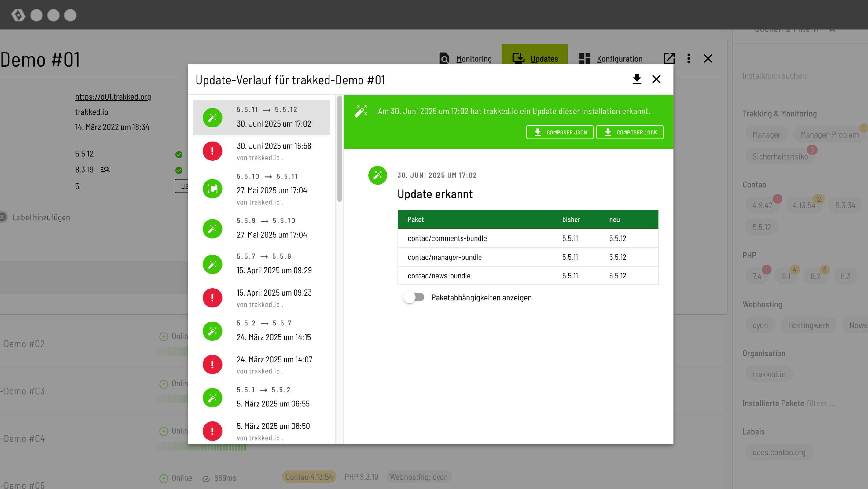The width and height of the screenshot is (868, 489).
Task: Click the download icon in dialog header
Action: (x=637, y=79)
